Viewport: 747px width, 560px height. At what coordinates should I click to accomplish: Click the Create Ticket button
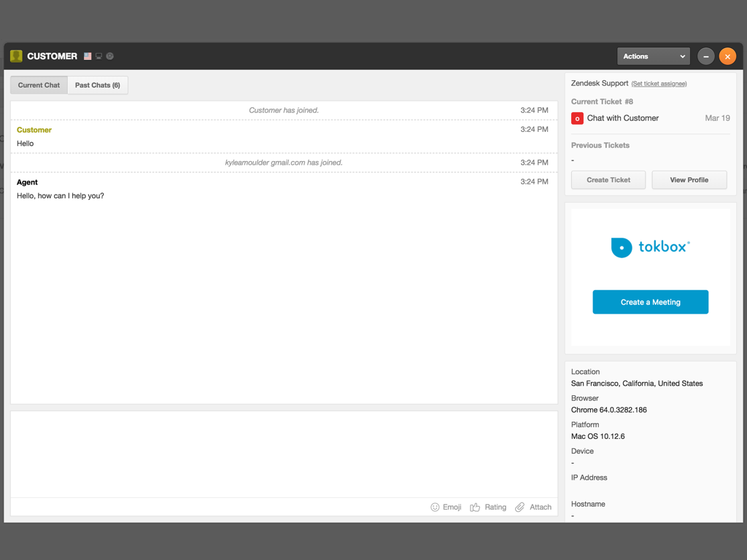(x=608, y=179)
